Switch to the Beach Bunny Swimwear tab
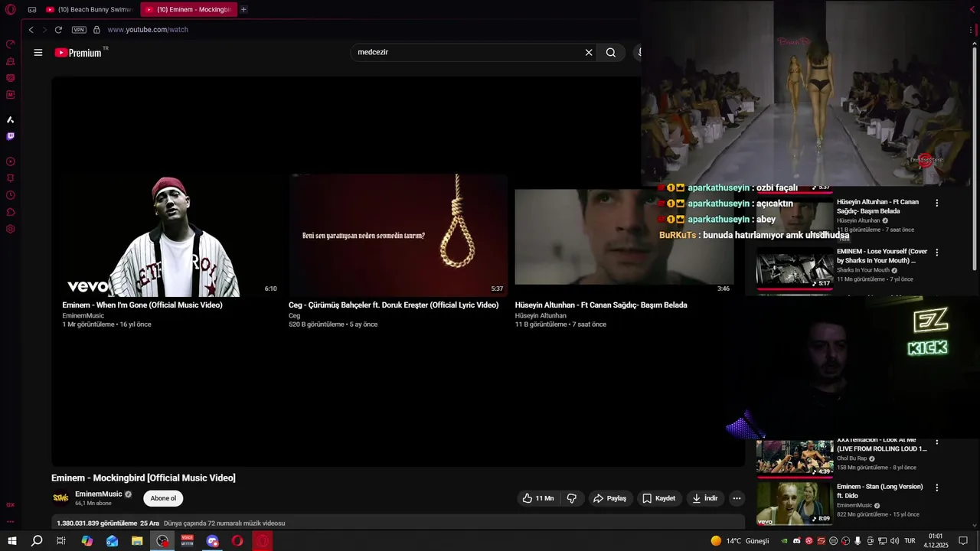 point(90,10)
